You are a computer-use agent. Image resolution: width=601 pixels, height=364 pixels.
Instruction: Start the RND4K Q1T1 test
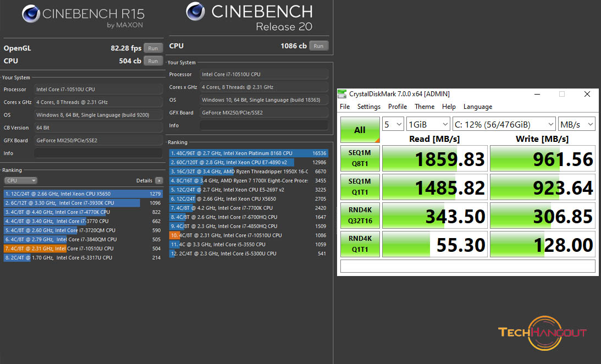point(360,244)
